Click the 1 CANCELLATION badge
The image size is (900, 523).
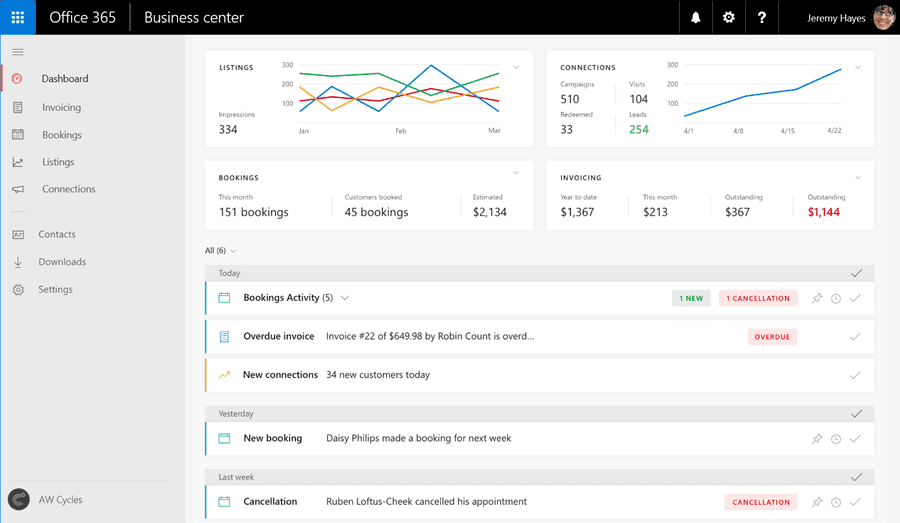pyautogui.click(x=757, y=298)
